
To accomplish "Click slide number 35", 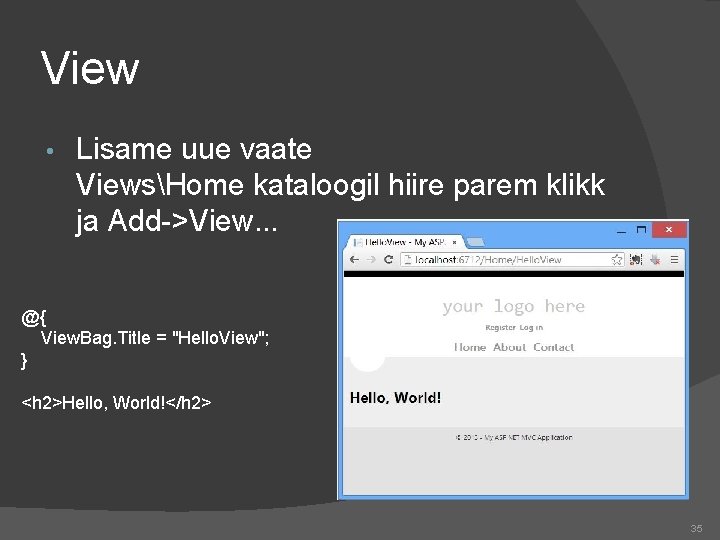I will pos(696,529).
